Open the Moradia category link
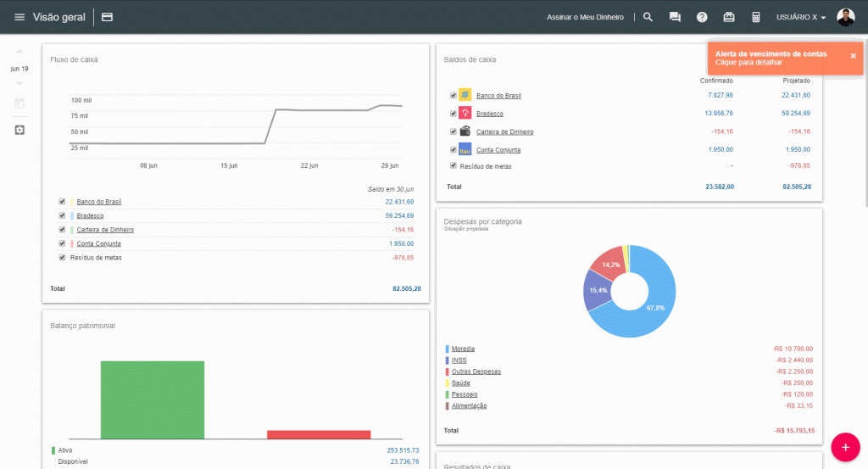This screenshot has height=469, width=868. coord(463,349)
